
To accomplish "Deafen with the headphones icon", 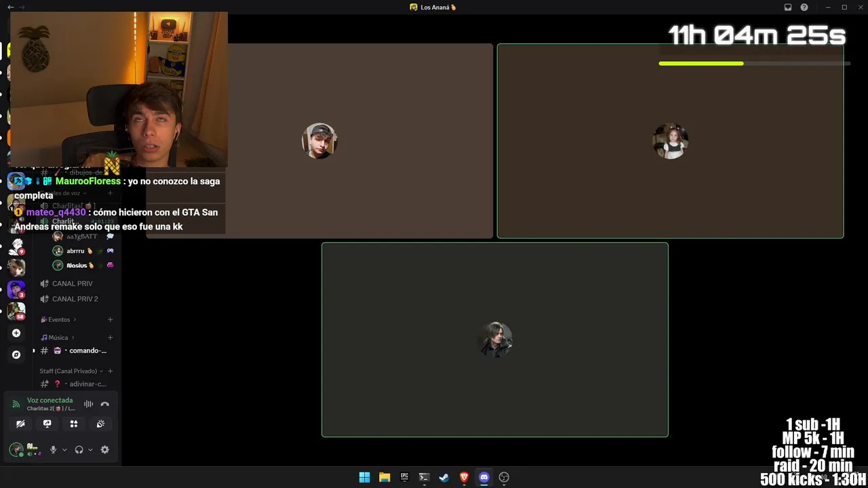I will pos(79,449).
